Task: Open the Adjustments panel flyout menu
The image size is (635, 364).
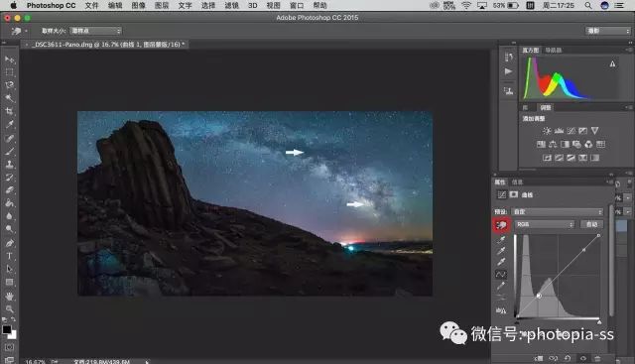Action: tap(629, 107)
